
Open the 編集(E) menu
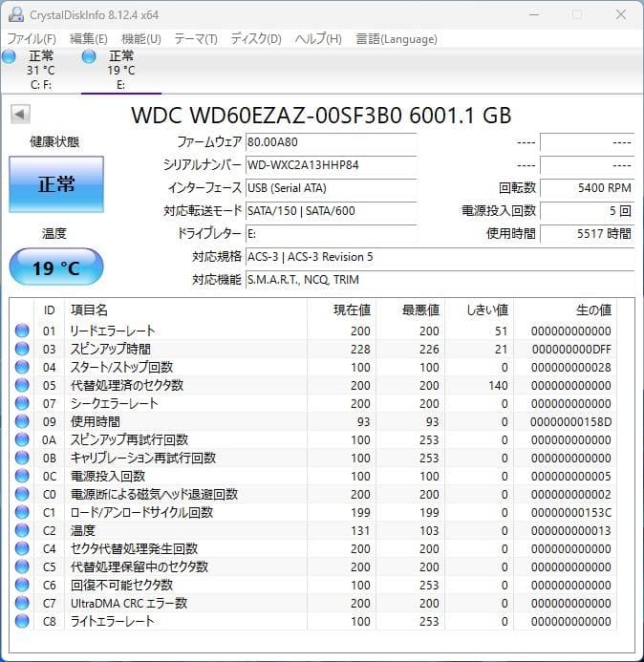coord(89,39)
